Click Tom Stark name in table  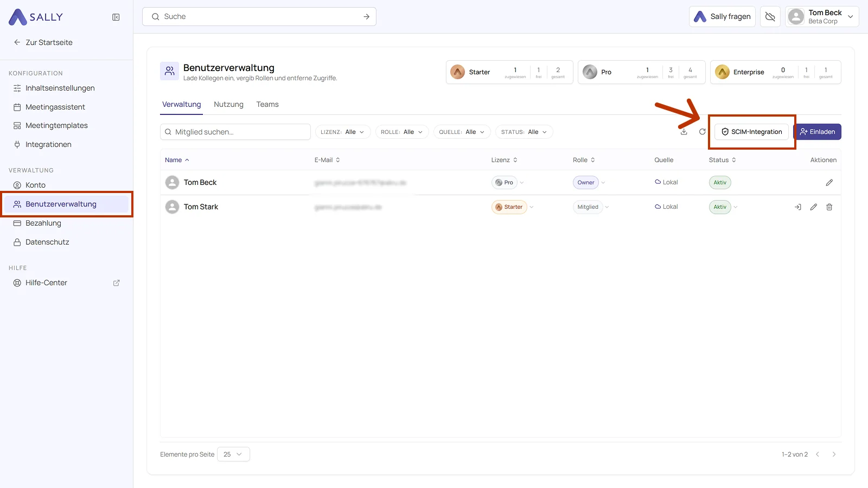coord(201,207)
